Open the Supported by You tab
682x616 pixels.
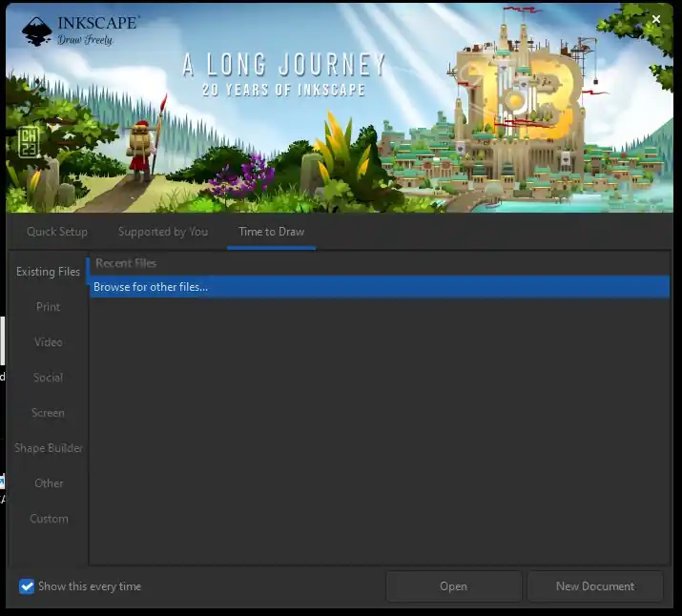[163, 232]
